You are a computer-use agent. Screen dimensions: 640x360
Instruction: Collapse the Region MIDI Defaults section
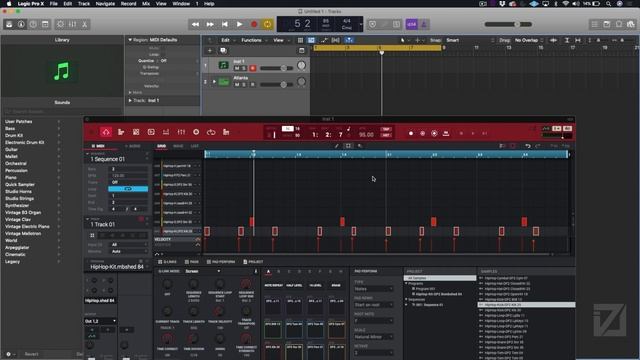(x=130, y=40)
